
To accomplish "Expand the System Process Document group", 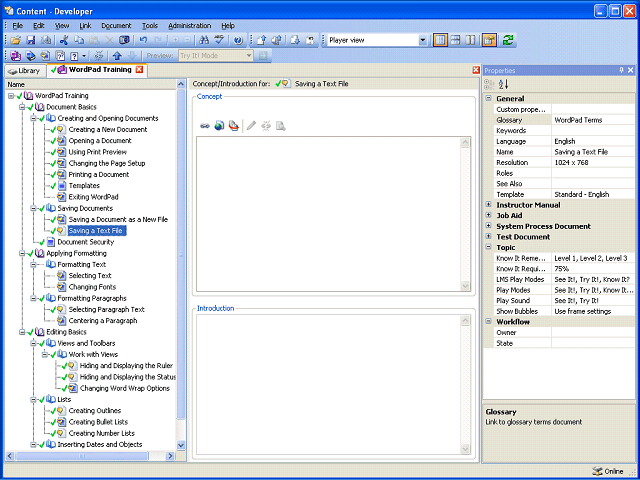I will pyautogui.click(x=488, y=226).
